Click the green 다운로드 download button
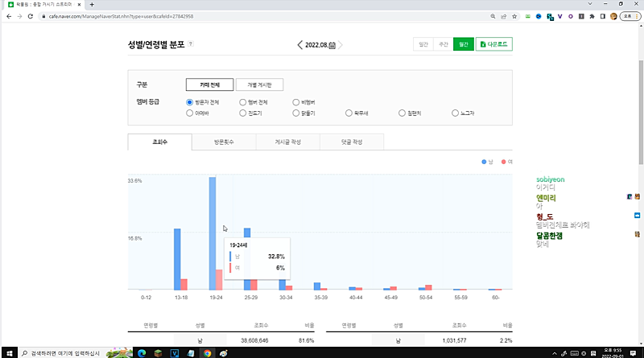The width and height of the screenshot is (644, 358). click(x=494, y=45)
